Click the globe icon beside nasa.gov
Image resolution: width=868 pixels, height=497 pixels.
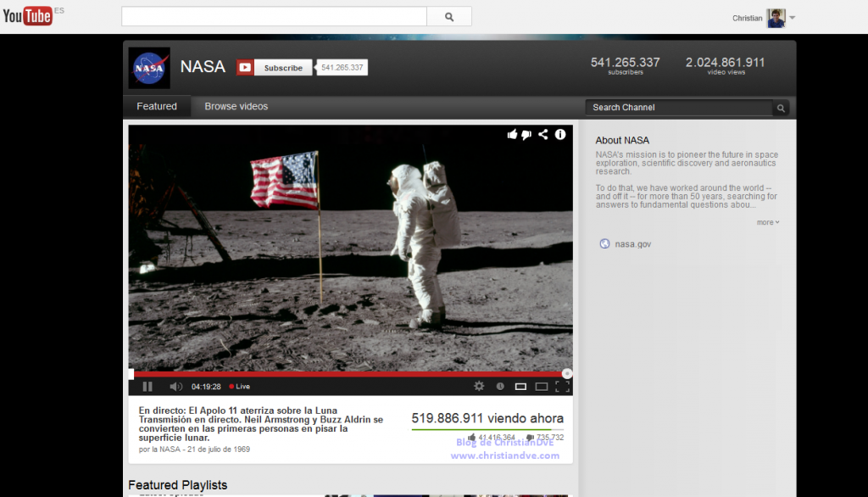pyautogui.click(x=604, y=243)
